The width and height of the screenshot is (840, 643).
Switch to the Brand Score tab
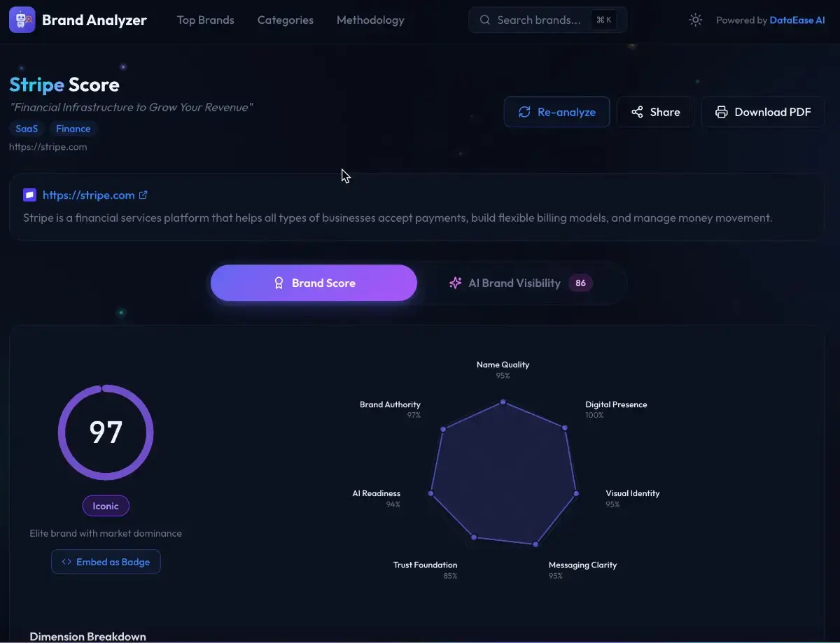pyautogui.click(x=314, y=283)
